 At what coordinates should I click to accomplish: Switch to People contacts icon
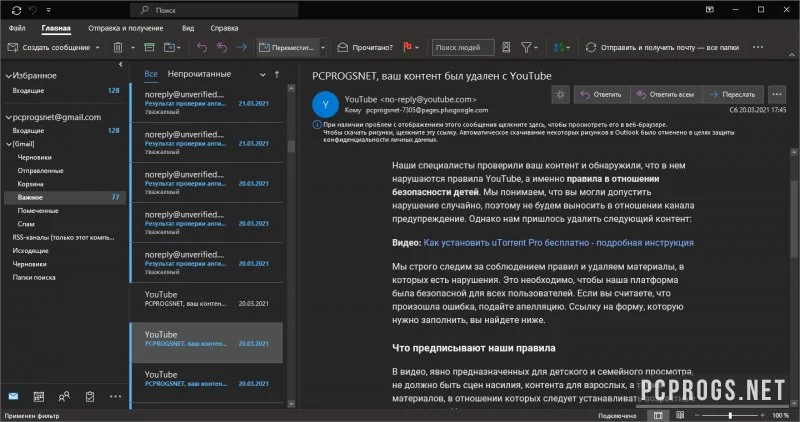(64, 396)
